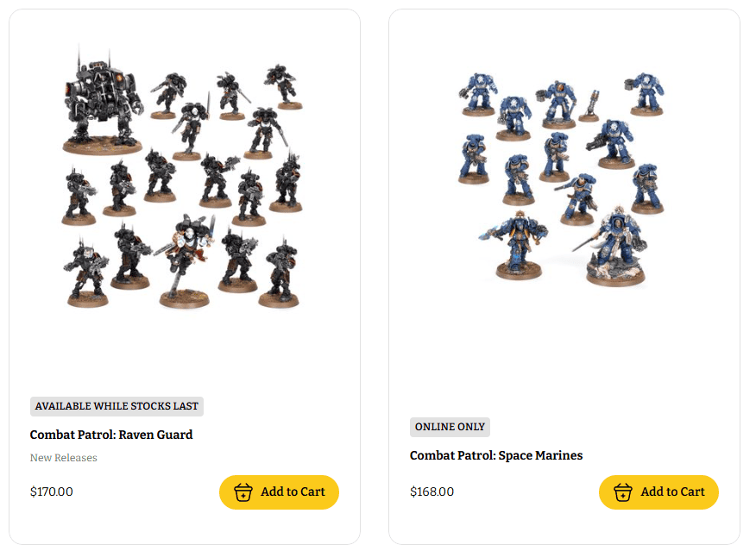Viewport: 756px width, 551px height.
Task: Click the basket icon on Raven Guard's Add to Cart button
Action: point(243,492)
